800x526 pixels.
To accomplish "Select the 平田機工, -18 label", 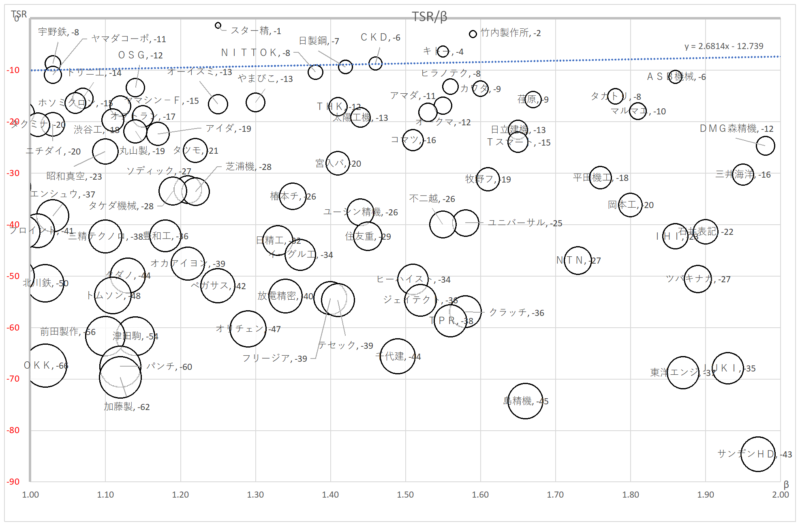I will [x=601, y=179].
